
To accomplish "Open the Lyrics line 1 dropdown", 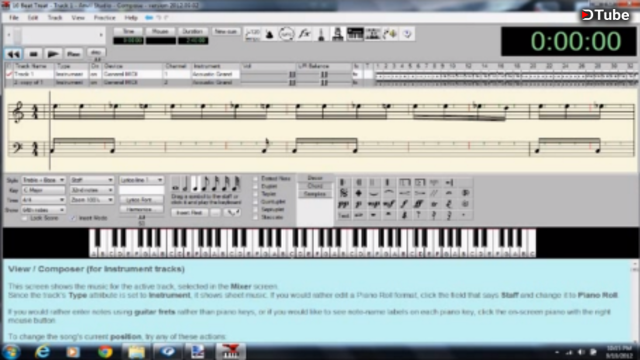I will (x=141, y=180).
